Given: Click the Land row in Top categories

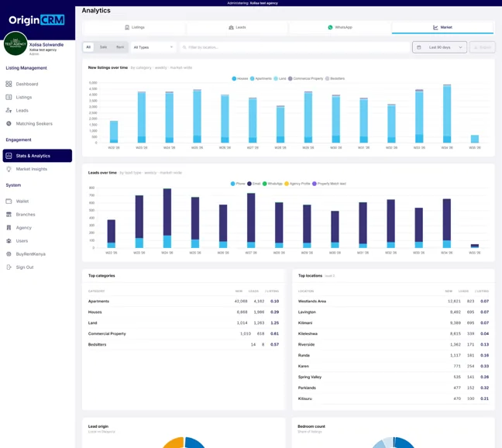Looking at the screenshot, I should pos(184,322).
